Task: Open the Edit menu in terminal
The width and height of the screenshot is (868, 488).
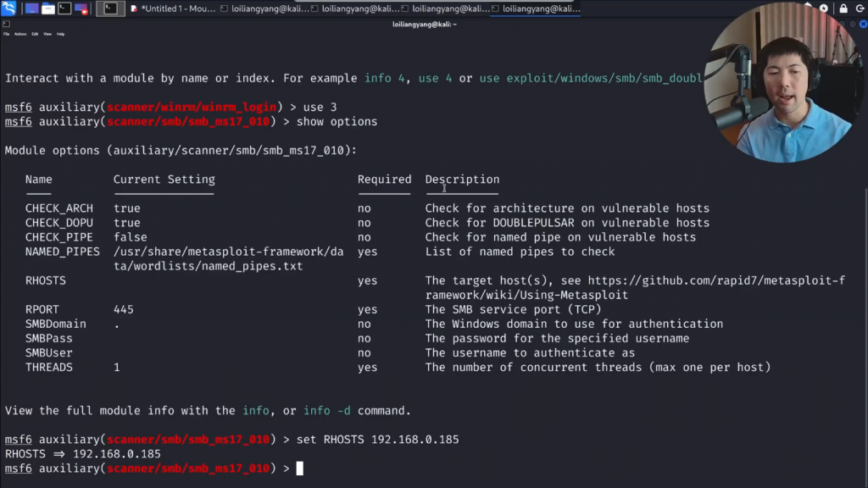Action: (x=35, y=34)
